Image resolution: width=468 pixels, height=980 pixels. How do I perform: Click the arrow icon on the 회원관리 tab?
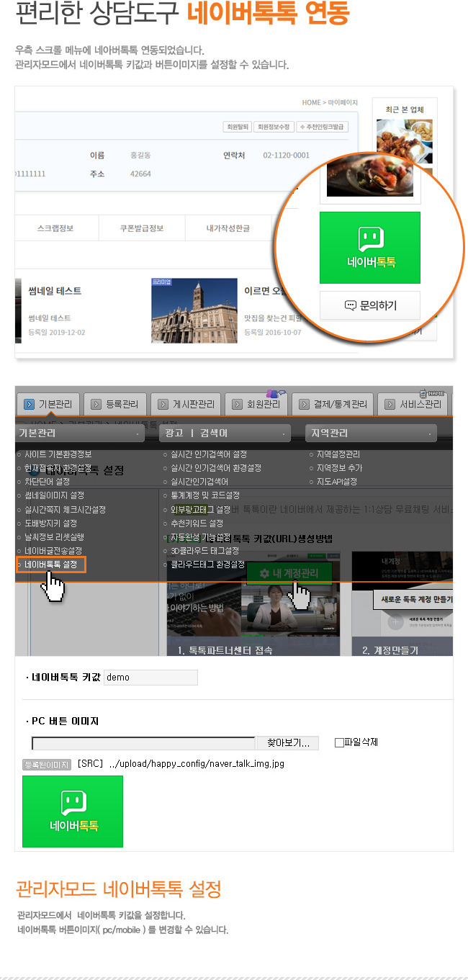(236, 405)
